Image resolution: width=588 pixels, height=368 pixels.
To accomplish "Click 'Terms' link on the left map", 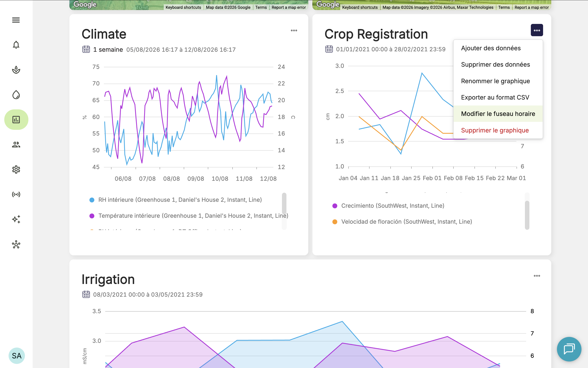I will click(261, 7).
